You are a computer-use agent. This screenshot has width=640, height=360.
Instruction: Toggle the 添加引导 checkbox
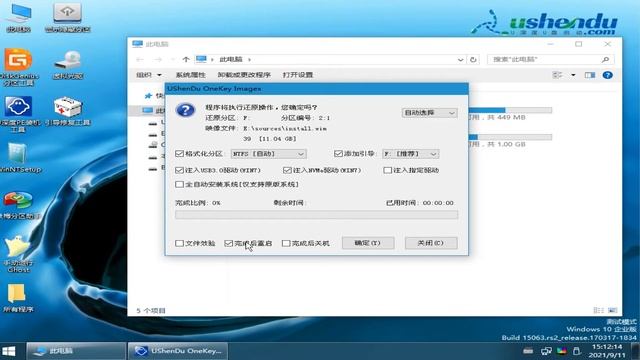(x=338, y=154)
